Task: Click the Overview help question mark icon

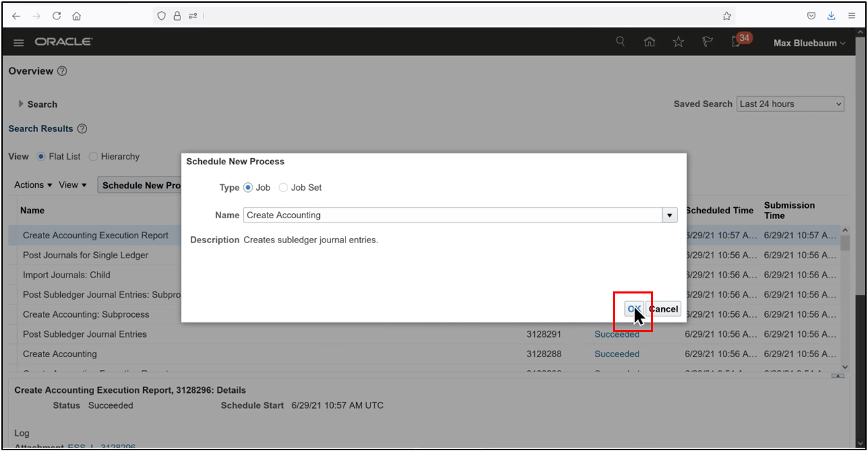Action: coord(62,70)
